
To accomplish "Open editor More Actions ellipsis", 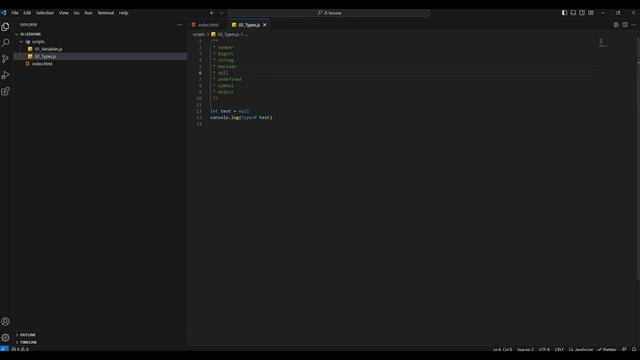I will coord(633,25).
